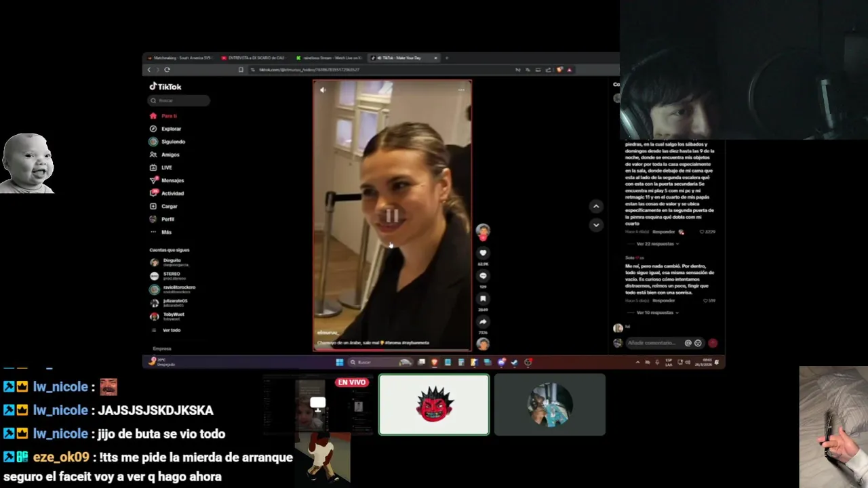Screen dimensions: 868x488
Task: Go back in the browser
Action: [x=149, y=70]
